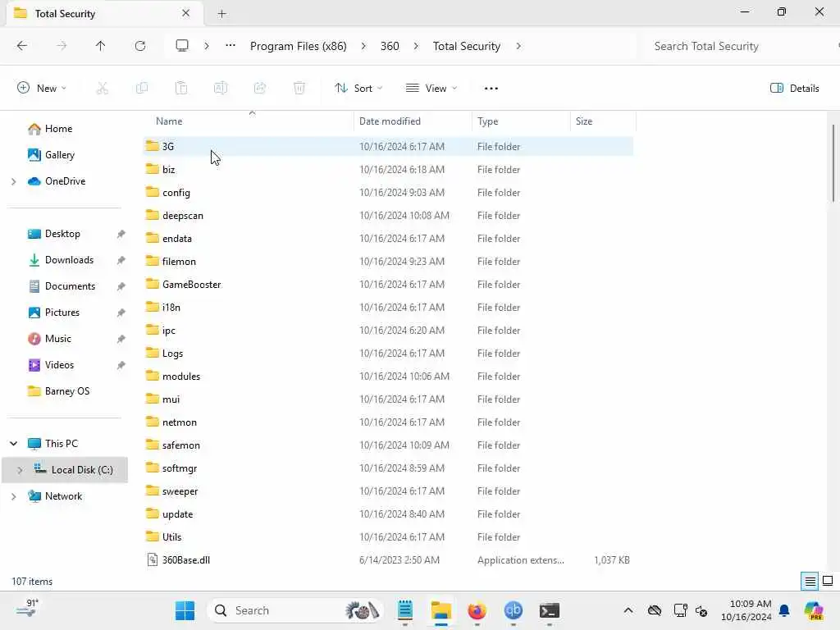Select the GameBooster folder
Viewport: 840px width, 630px height.
tap(388, 285)
